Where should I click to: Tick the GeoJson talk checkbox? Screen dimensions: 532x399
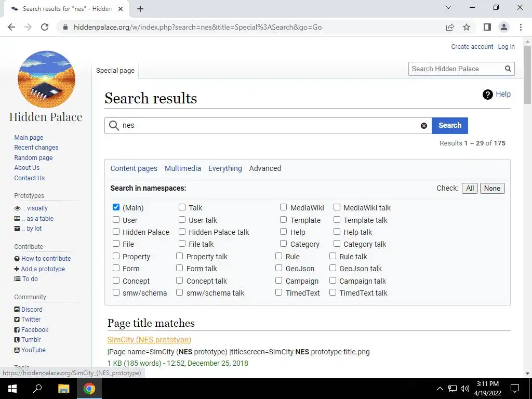332,268
